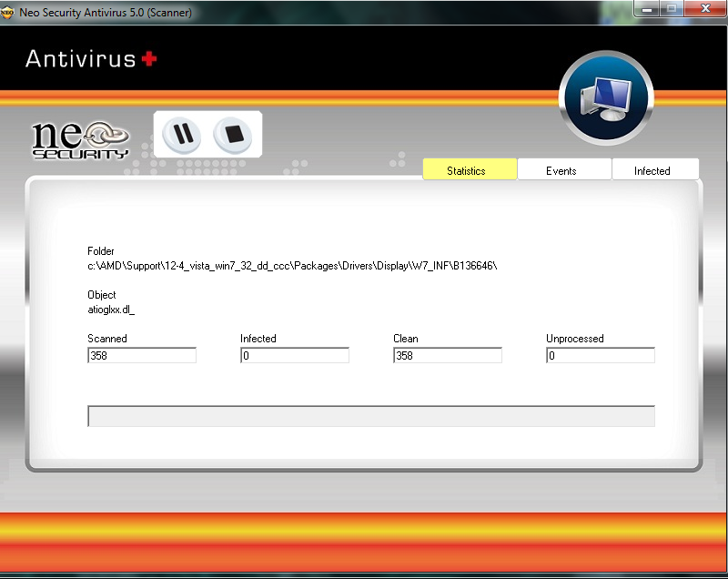Minimize the scanner window
The image size is (728, 579).
pyautogui.click(x=647, y=9)
